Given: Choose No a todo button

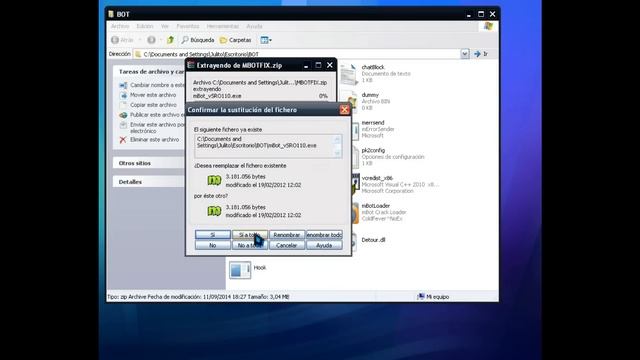Looking at the screenshot, I should (x=250, y=245).
